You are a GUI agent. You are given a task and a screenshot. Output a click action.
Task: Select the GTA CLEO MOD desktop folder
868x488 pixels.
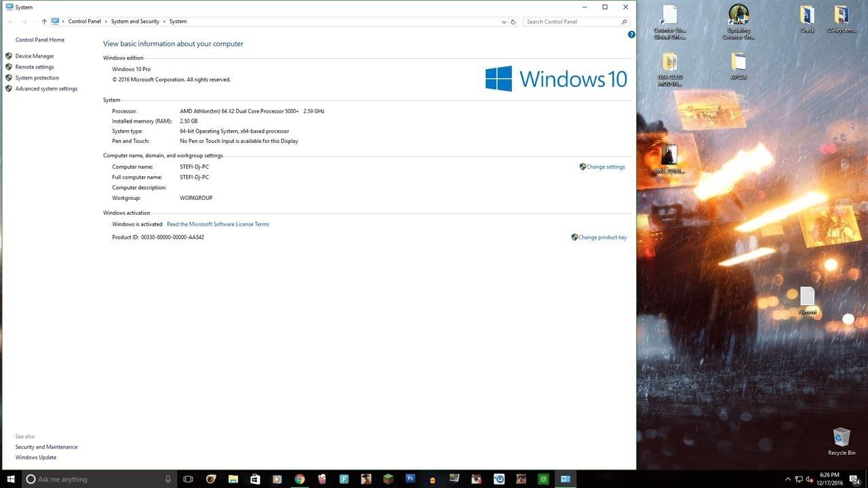coord(670,69)
